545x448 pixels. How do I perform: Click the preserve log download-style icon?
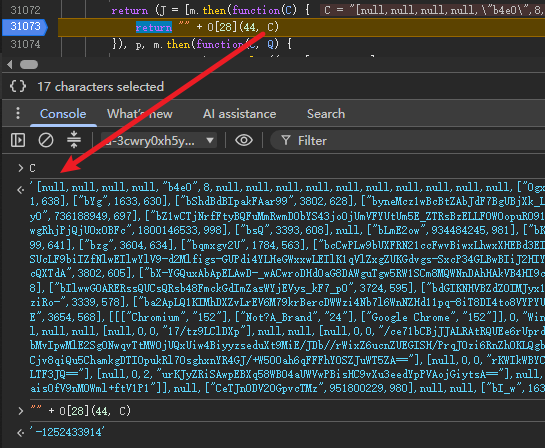click(74, 140)
